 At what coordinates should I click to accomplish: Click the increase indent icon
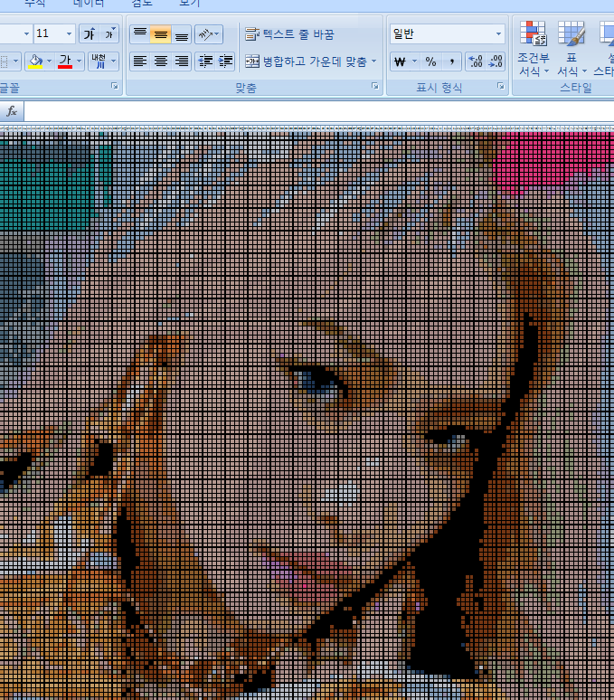click(226, 61)
